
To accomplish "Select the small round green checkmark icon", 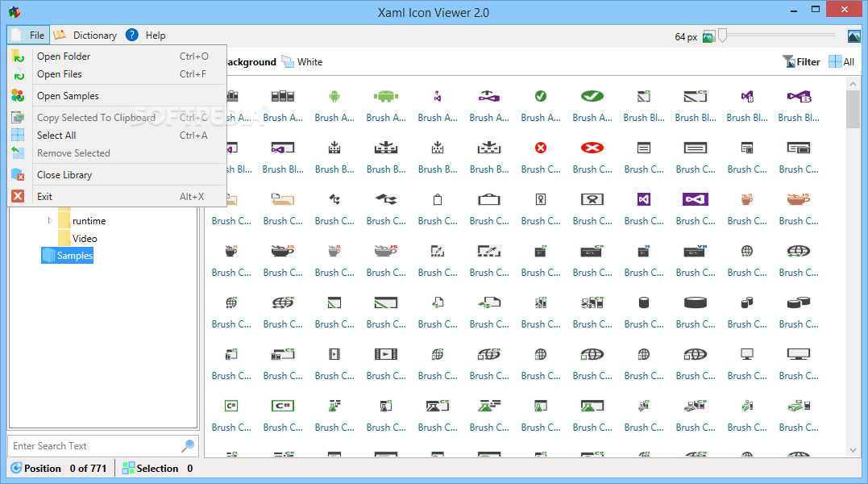I will (541, 96).
